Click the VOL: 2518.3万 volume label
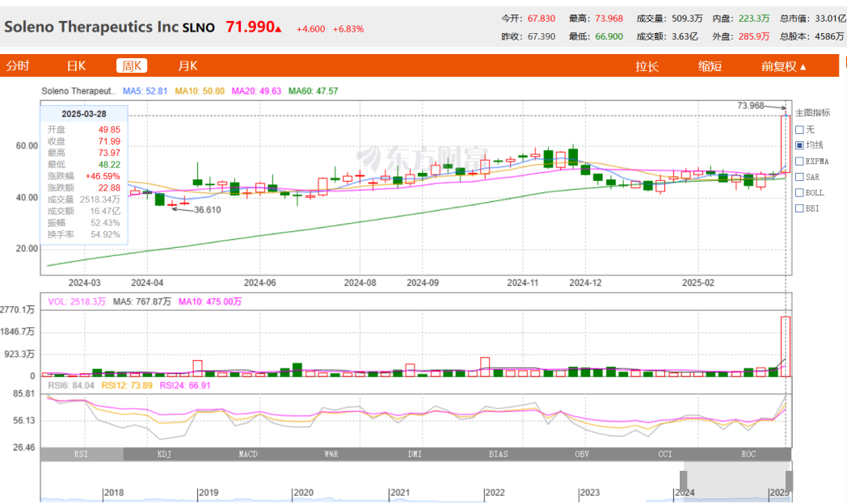Image resolution: width=847 pixels, height=504 pixels. [x=77, y=301]
